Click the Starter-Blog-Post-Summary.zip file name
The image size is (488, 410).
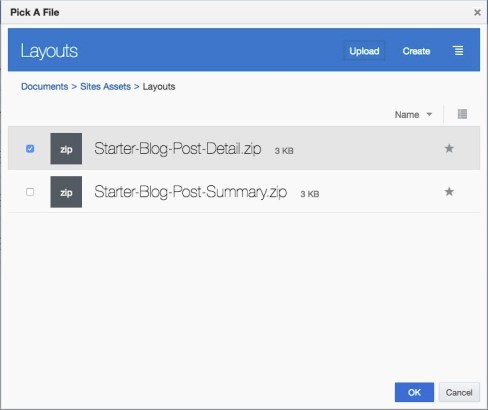[190, 192]
